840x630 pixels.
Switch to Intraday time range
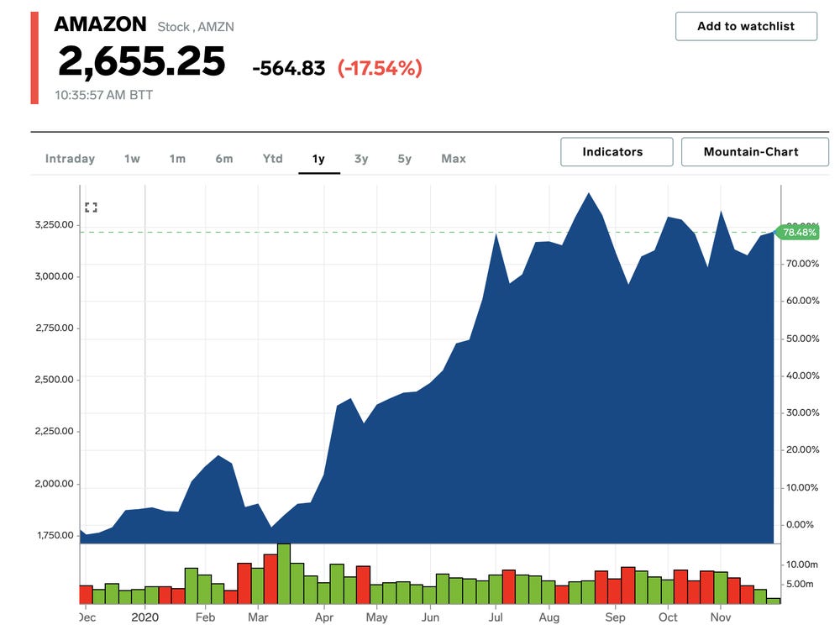70,159
